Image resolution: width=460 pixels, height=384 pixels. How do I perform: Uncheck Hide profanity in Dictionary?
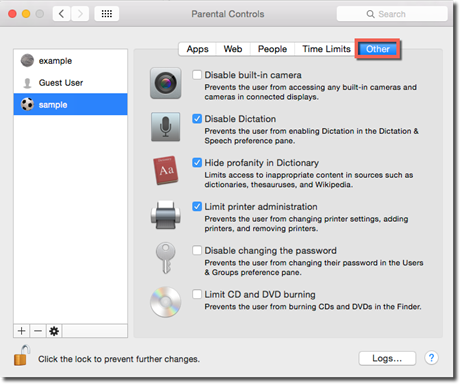pos(197,163)
